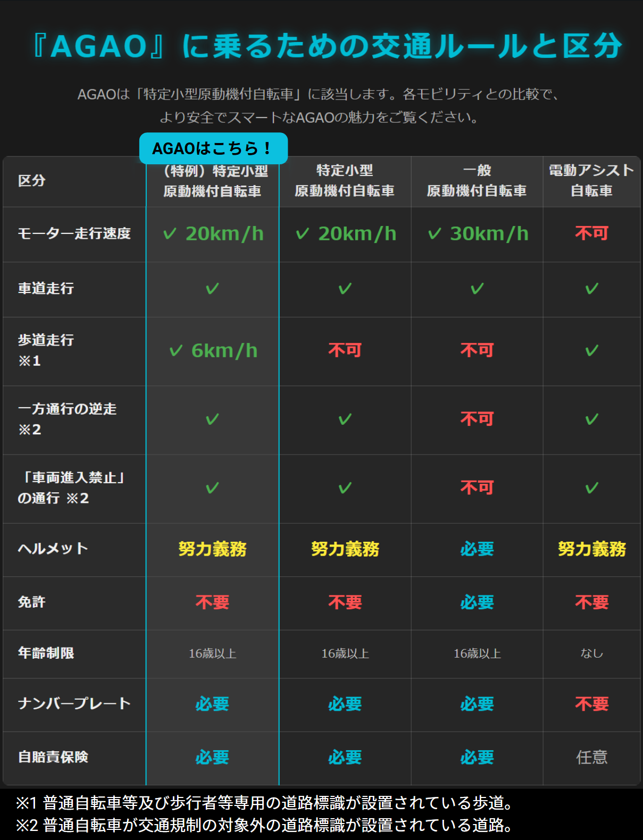
Task: Click the 一方通行の逆走 checkmark in the AGAO column
Action: 213,419
